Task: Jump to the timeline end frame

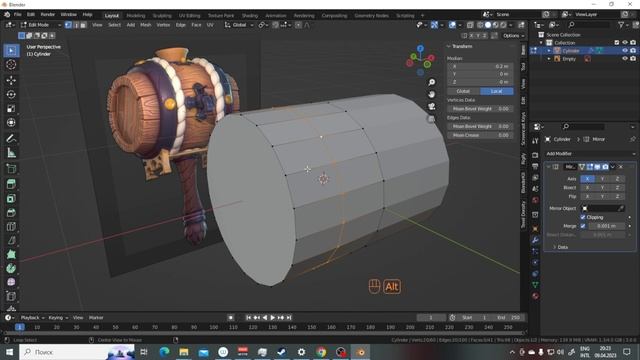Action: (x=289, y=318)
